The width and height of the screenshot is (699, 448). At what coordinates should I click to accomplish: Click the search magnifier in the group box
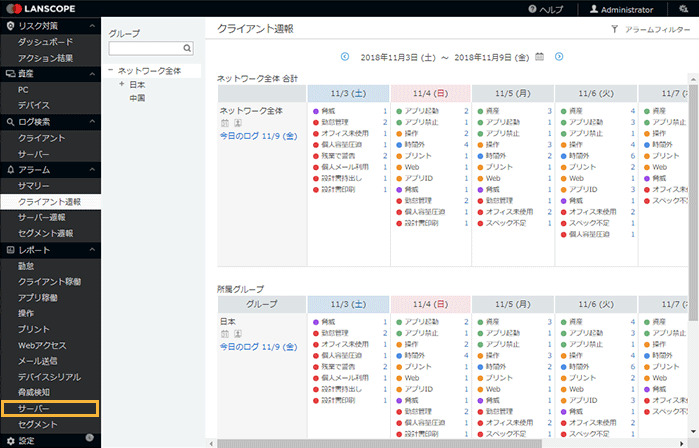187,47
